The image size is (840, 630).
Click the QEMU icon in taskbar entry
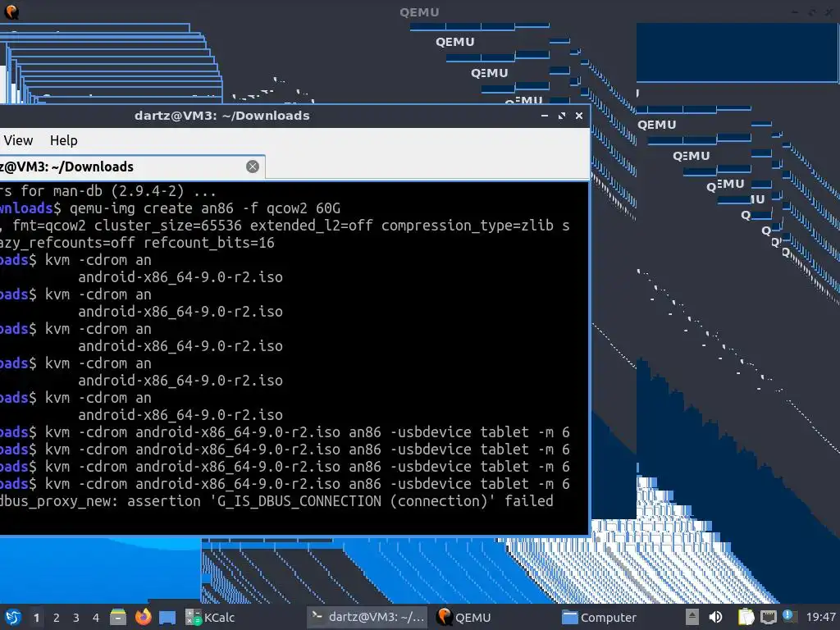pos(444,617)
